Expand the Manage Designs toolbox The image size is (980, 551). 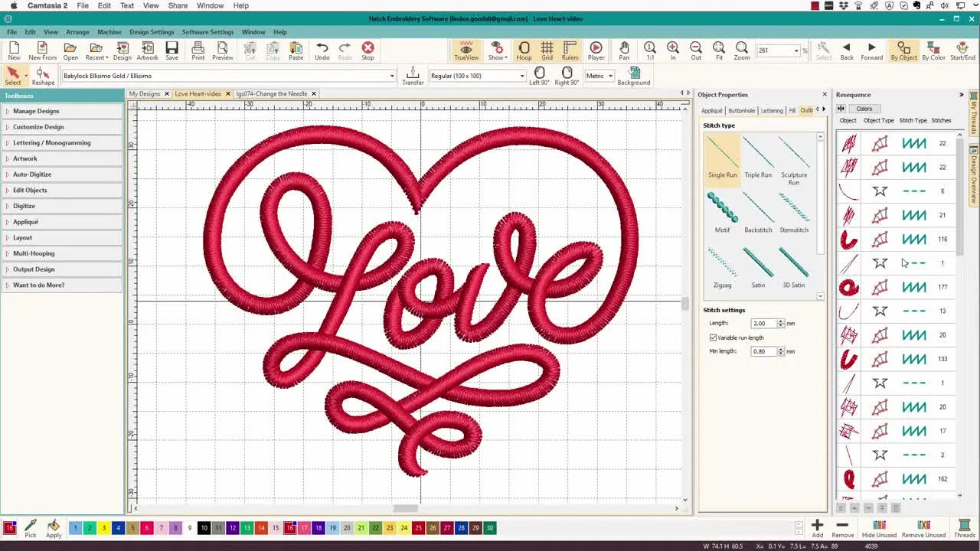(x=61, y=111)
